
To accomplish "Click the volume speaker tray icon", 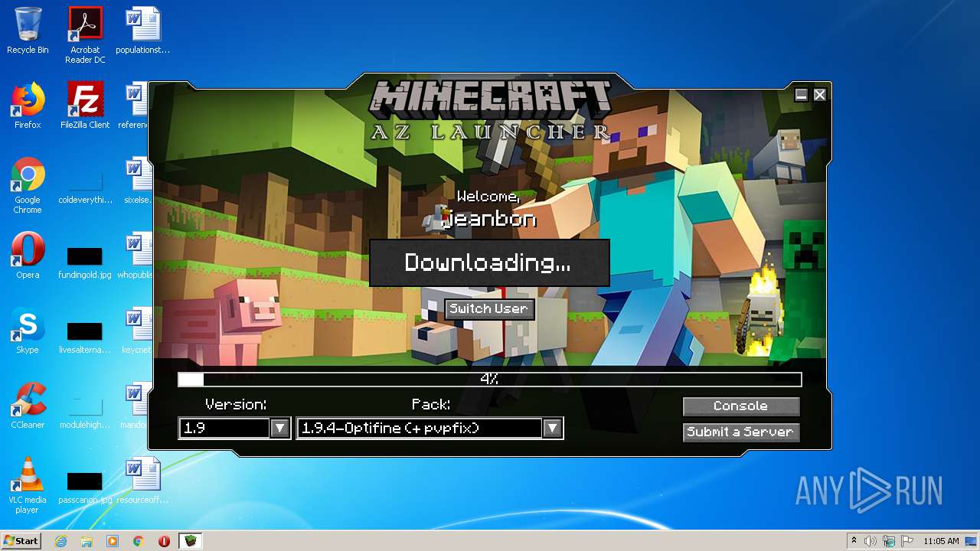I will (871, 541).
